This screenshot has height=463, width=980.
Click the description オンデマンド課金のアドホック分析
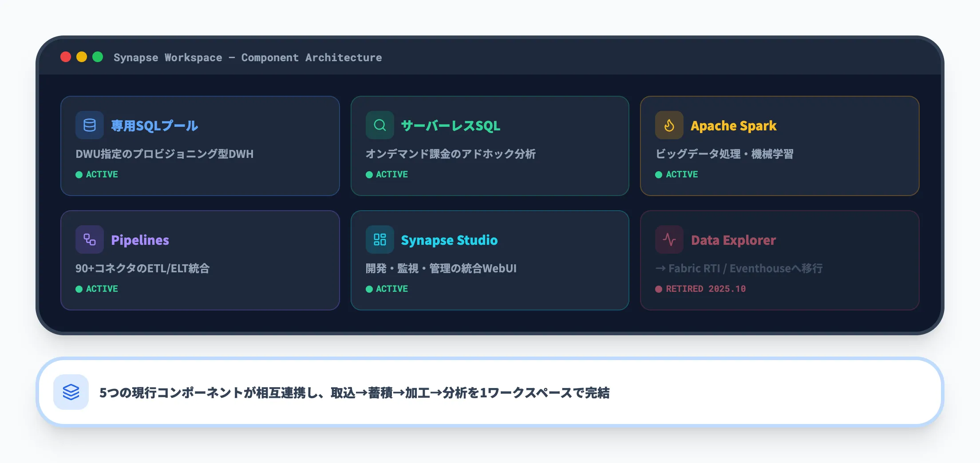tap(450, 154)
